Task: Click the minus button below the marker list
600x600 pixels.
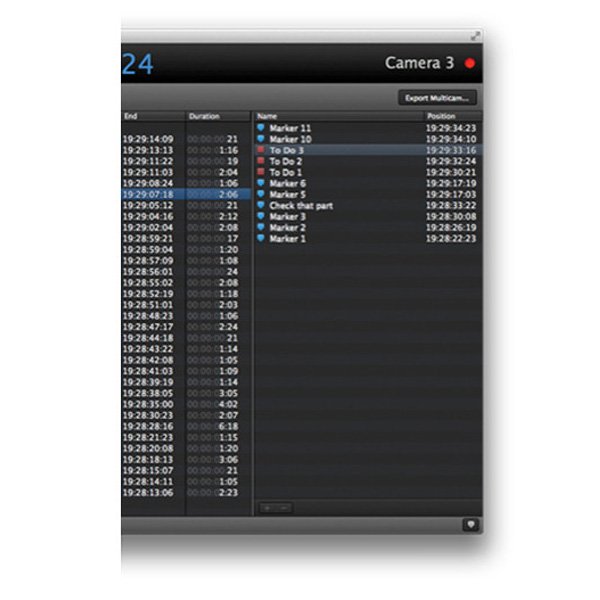Action: (283, 509)
